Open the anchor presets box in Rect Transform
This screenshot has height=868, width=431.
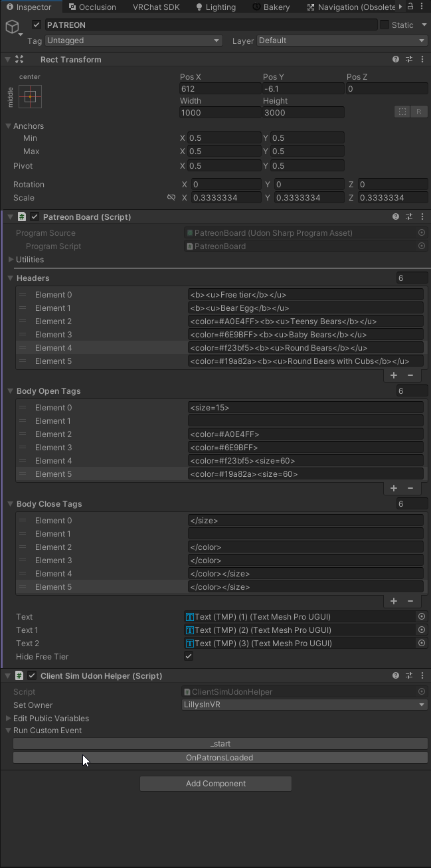tap(30, 97)
